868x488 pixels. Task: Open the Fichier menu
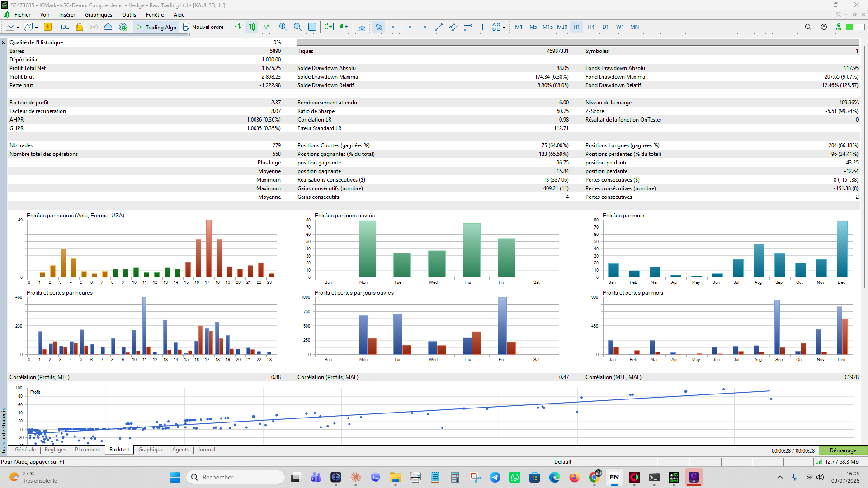22,15
